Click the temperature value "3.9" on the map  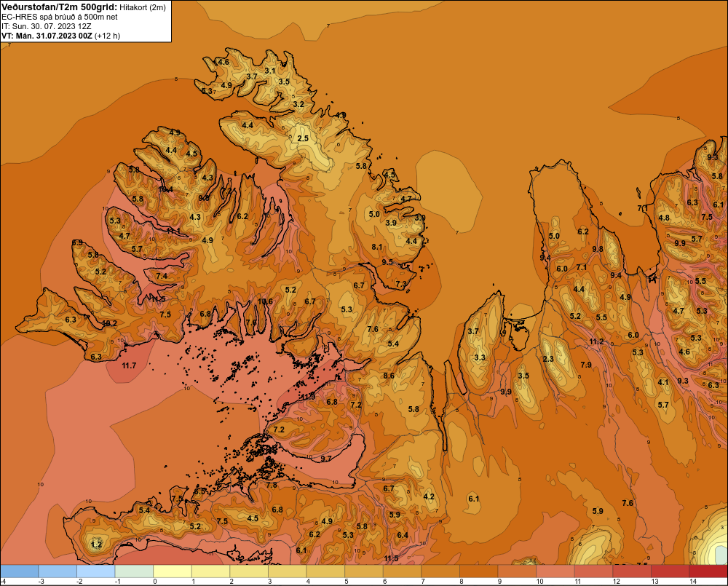(391, 223)
